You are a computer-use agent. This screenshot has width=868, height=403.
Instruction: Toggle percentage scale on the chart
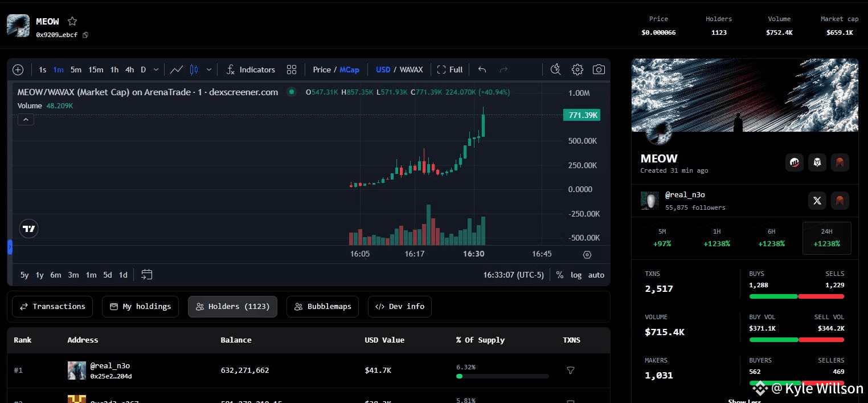coord(560,275)
